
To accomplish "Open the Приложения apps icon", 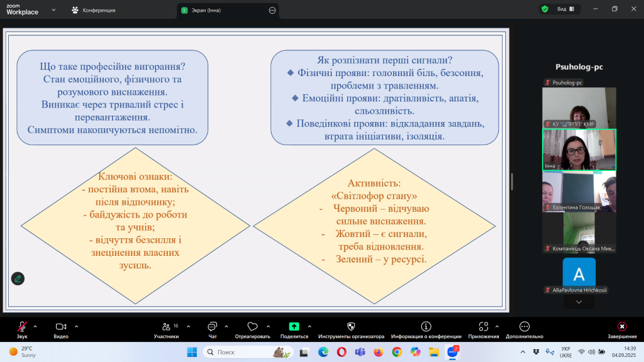I will point(484,327).
